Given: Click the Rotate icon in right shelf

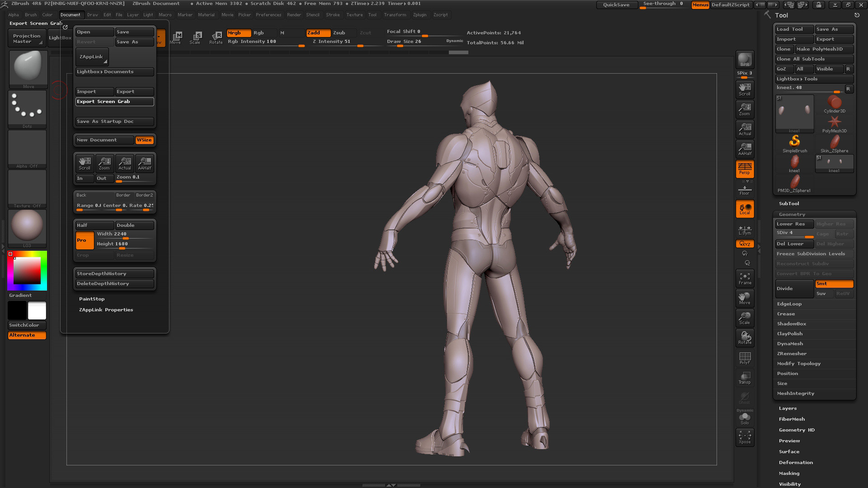Looking at the screenshot, I should [745, 338].
